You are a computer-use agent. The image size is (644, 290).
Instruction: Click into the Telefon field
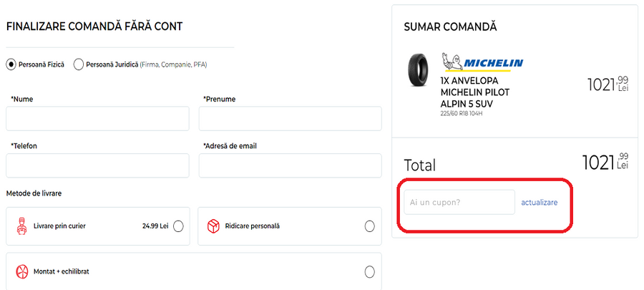coord(98,165)
